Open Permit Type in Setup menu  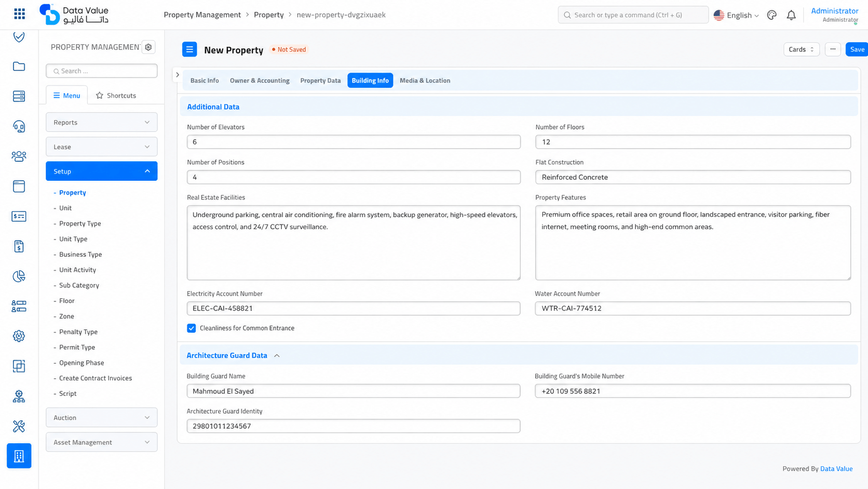tap(77, 347)
